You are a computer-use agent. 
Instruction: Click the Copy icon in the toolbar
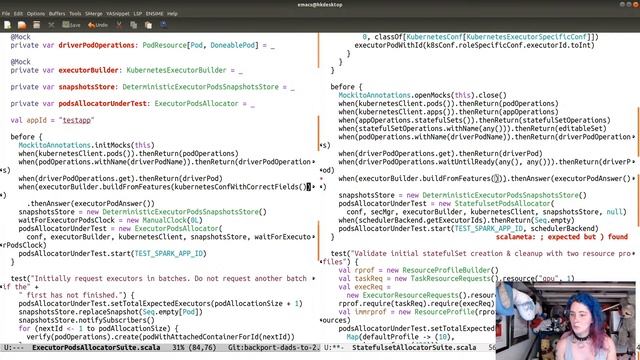pos(133,25)
